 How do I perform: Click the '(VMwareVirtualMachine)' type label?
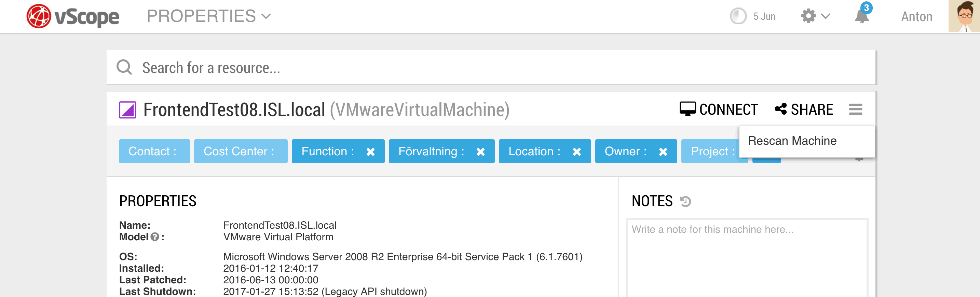(419, 110)
